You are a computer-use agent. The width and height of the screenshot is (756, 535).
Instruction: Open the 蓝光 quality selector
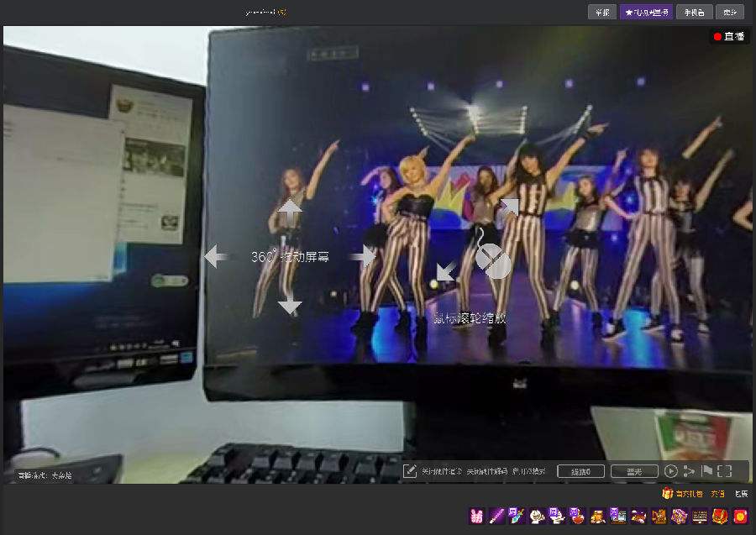634,471
